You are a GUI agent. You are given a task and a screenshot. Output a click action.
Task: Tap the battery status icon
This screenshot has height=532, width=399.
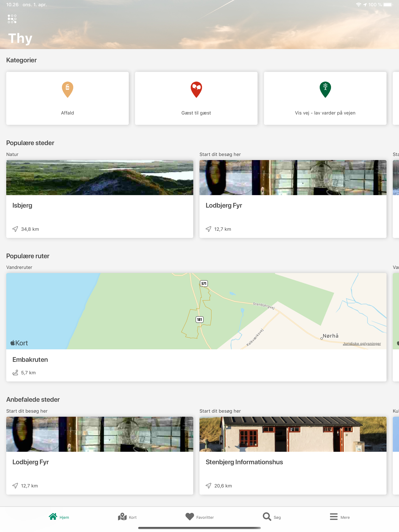coord(388,4)
